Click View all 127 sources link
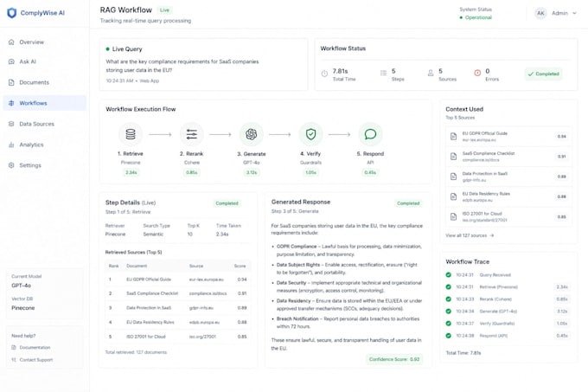588x392 pixels. (x=470, y=235)
